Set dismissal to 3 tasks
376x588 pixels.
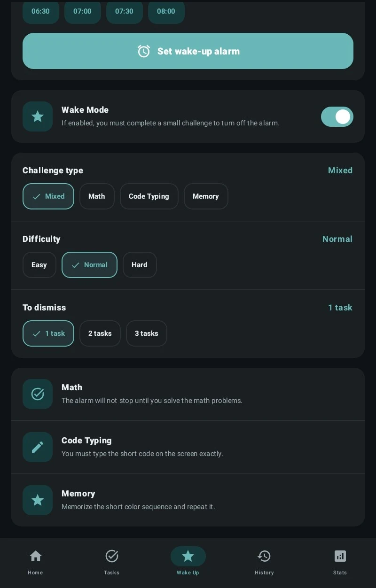tap(147, 333)
